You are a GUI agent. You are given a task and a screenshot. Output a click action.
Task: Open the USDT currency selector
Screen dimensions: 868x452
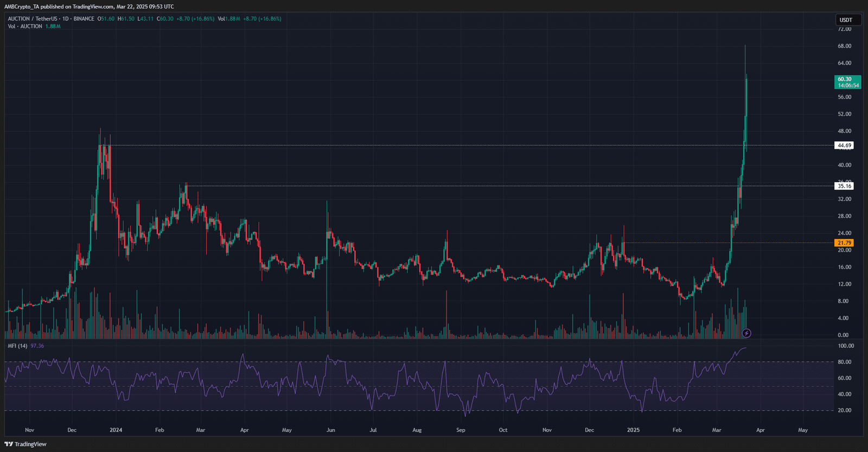(x=846, y=20)
